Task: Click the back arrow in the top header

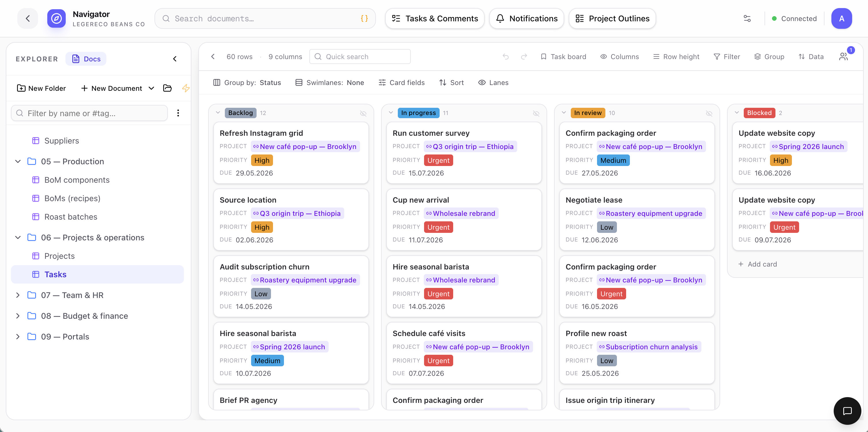Action: (x=28, y=18)
